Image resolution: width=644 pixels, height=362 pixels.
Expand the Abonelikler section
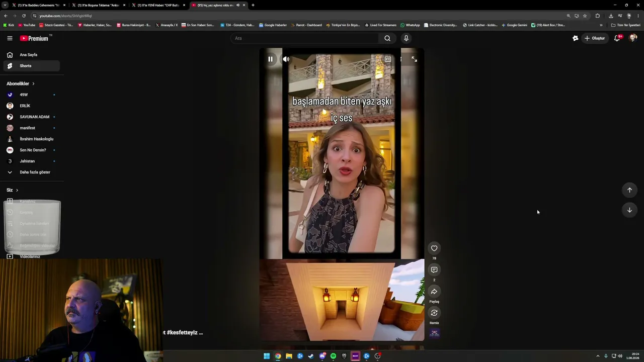(21, 83)
